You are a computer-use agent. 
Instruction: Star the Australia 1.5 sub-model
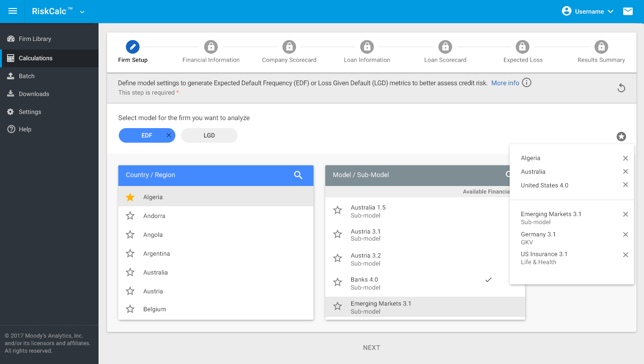pyautogui.click(x=338, y=210)
